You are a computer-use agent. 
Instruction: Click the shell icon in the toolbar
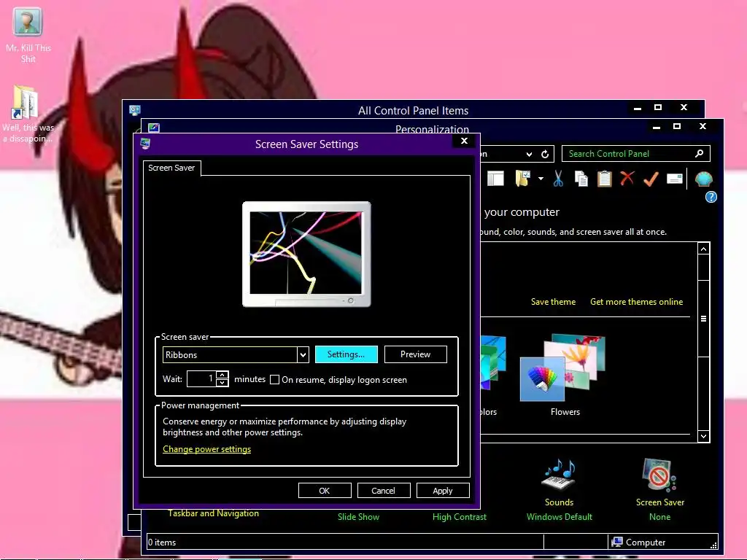(704, 179)
